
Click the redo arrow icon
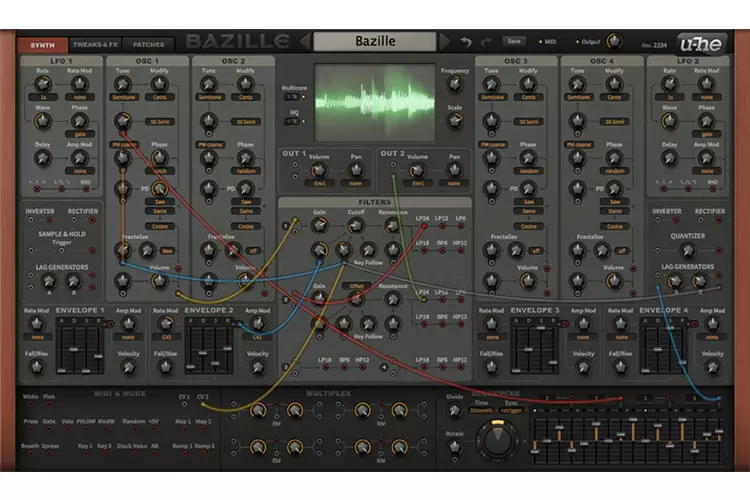[486, 42]
